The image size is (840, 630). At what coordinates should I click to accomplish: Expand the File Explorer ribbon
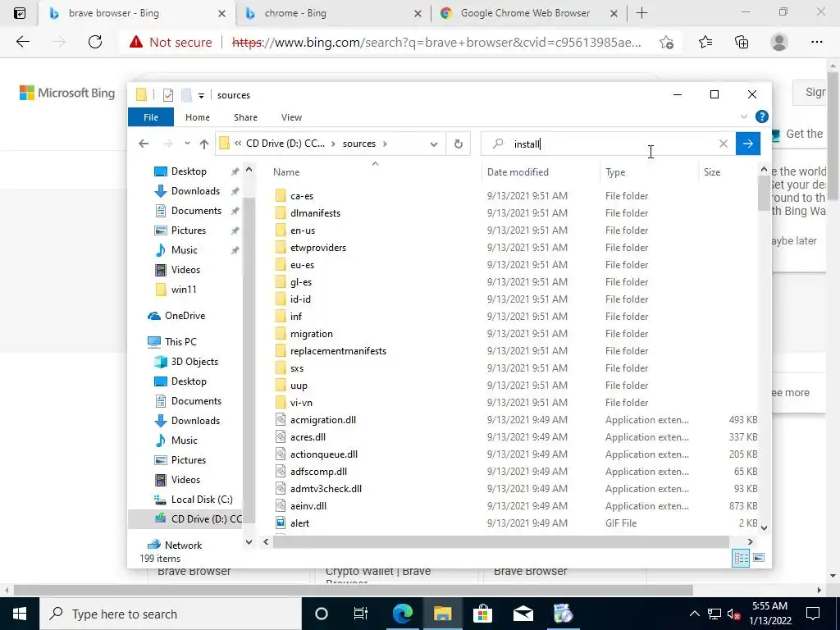point(743,116)
